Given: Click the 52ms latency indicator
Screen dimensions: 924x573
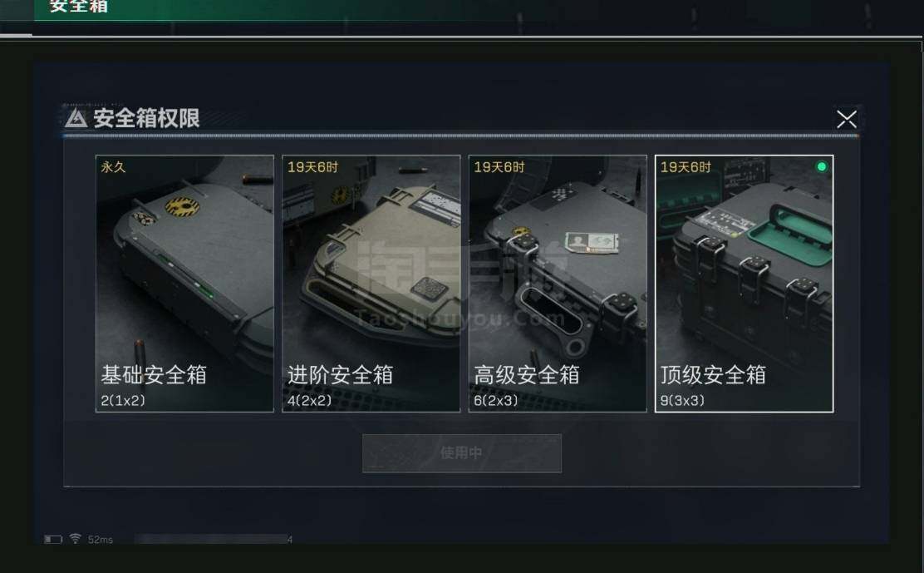Looking at the screenshot, I should tap(101, 540).
